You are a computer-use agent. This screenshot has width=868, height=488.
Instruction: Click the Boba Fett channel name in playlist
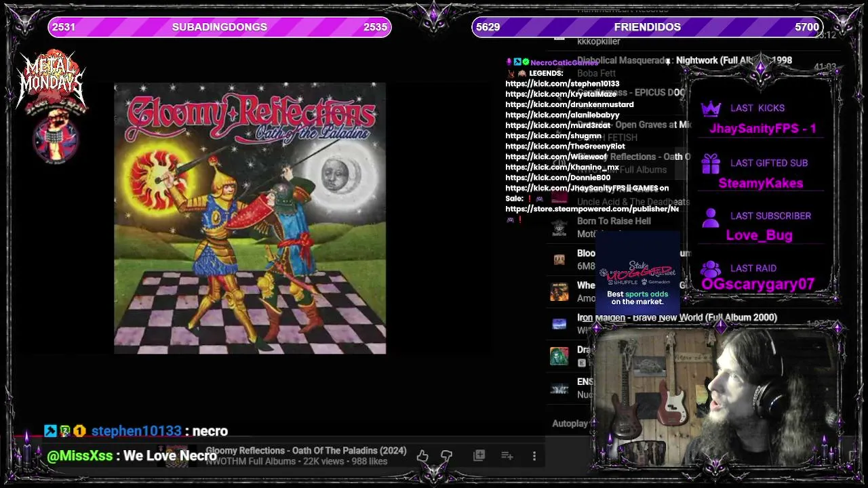pyautogui.click(x=596, y=73)
